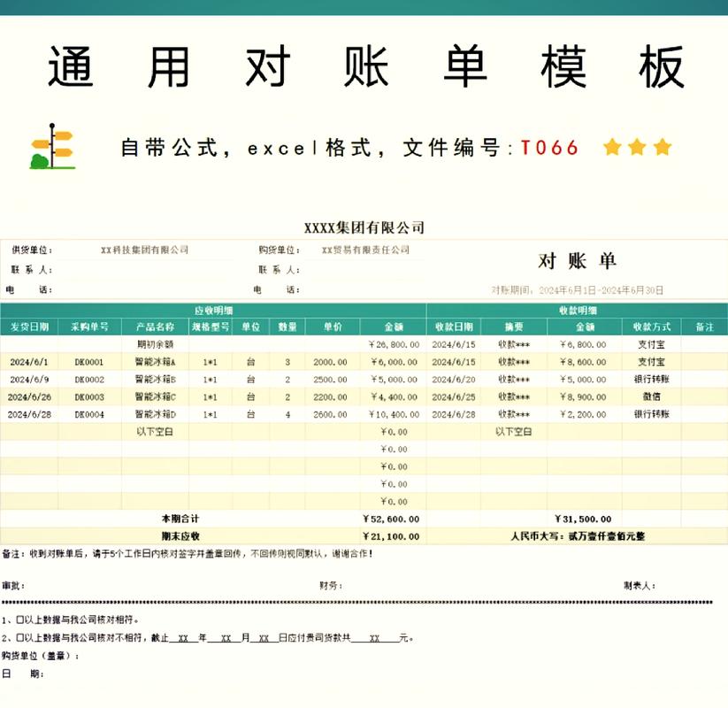Select the company heading XXXX集团有限公司

(x=364, y=227)
